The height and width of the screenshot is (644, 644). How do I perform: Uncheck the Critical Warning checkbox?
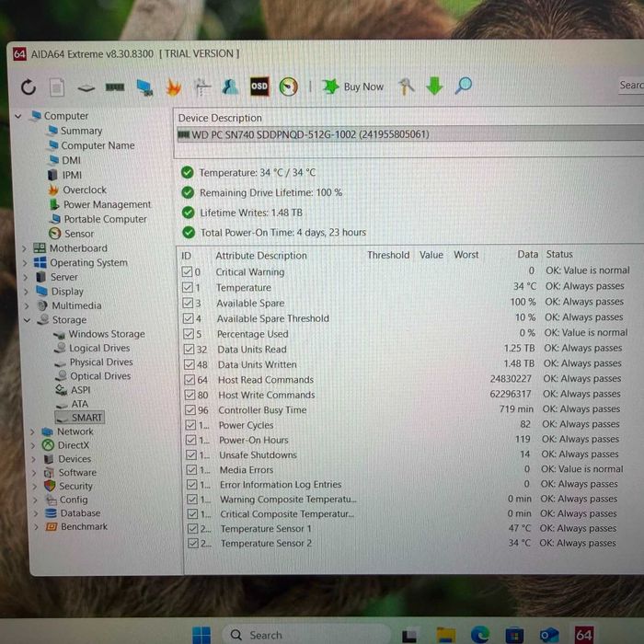coord(188,272)
